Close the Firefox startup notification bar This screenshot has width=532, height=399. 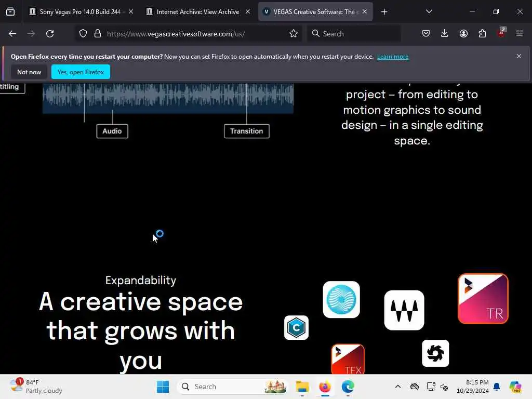click(519, 56)
